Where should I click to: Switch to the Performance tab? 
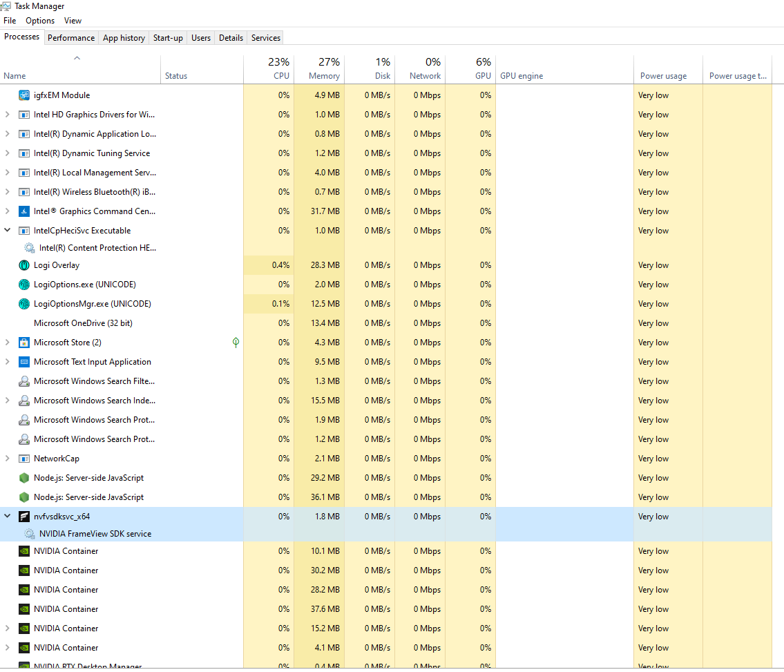[x=71, y=38]
